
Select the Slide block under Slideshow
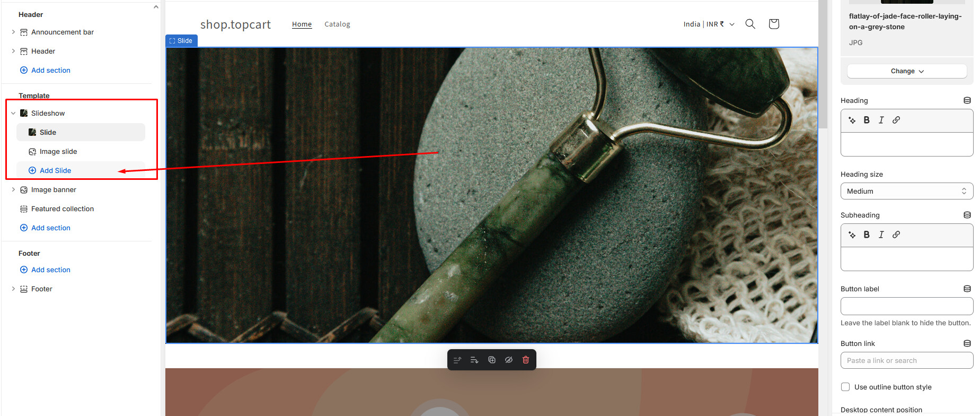pyautogui.click(x=81, y=133)
